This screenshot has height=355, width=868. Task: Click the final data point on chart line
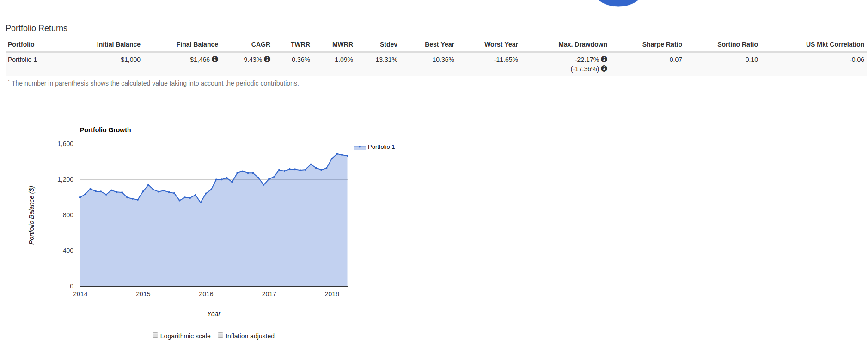click(347, 156)
